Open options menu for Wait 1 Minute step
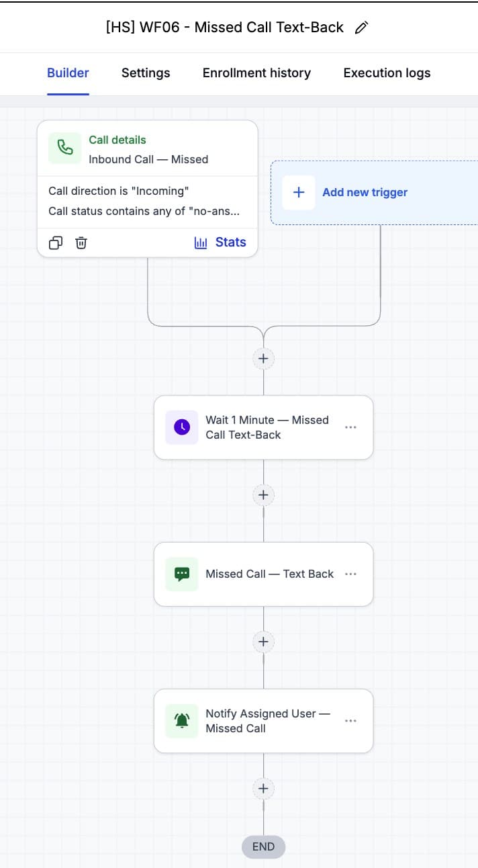Image resolution: width=478 pixels, height=868 pixels. point(350,427)
